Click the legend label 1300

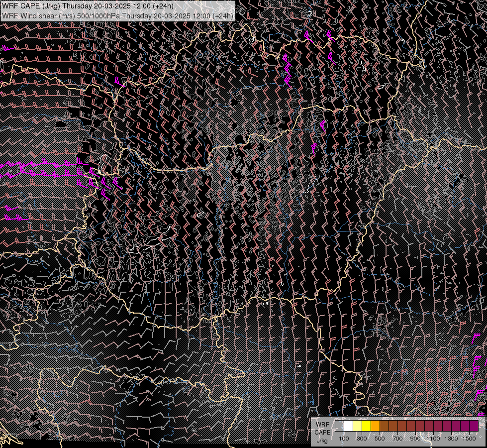tap(451, 439)
